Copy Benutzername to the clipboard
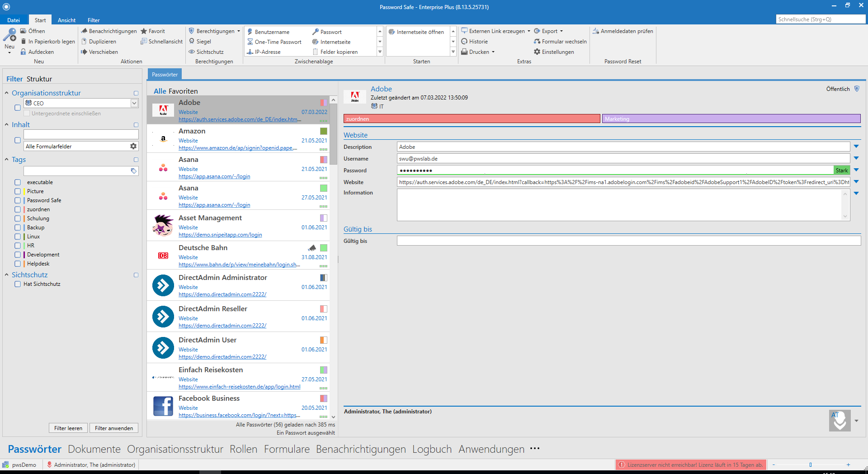The height and width of the screenshot is (474, 868). pos(268,32)
